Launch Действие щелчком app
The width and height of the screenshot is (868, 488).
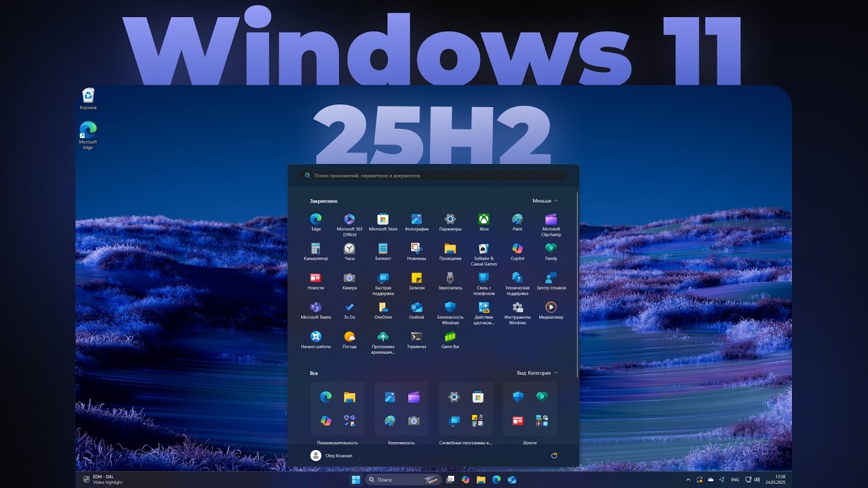(x=484, y=313)
